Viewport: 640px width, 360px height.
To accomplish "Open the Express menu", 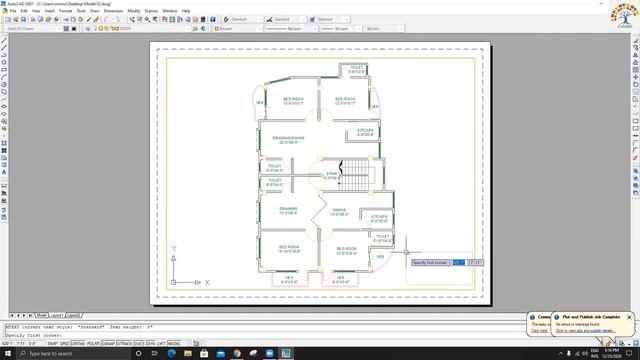I will (x=151, y=11).
